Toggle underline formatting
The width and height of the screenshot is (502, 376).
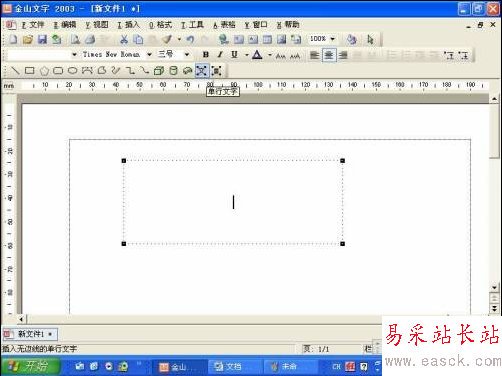pos(235,55)
